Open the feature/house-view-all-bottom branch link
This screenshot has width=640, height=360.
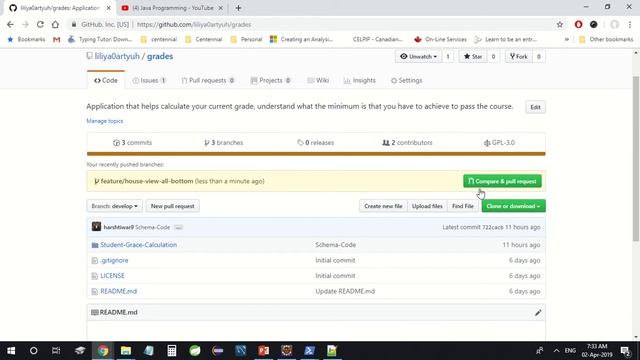147,181
